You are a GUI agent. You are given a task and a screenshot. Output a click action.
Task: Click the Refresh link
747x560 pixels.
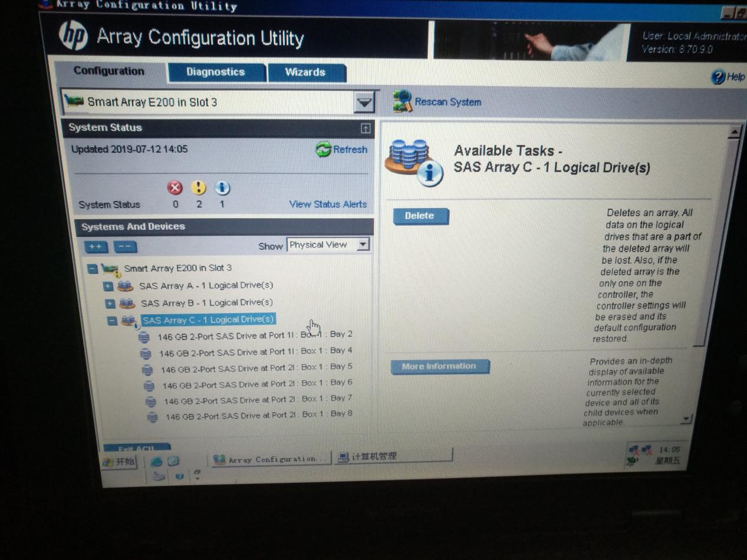pyautogui.click(x=350, y=150)
